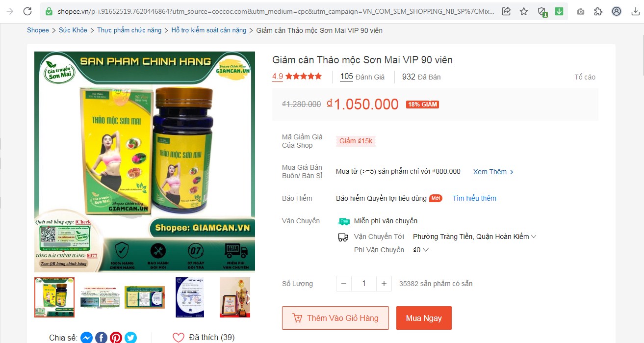Open Sức Khỏe breadcrumb category
Screen dimensions: 644x343
(73, 30)
